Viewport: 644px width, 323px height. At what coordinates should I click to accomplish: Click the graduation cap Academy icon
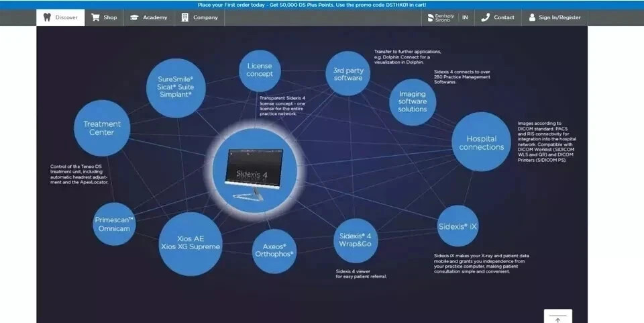[134, 17]
